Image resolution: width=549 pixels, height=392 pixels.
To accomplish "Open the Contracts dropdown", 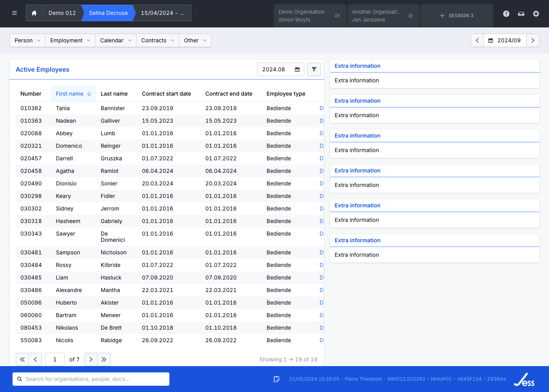I will click(157, 40).
